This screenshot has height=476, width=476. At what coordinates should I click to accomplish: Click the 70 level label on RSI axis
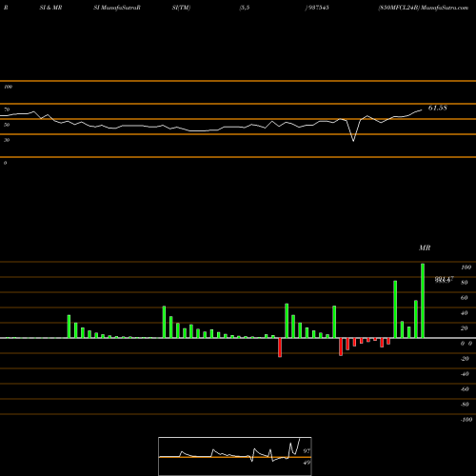(7, 109)
